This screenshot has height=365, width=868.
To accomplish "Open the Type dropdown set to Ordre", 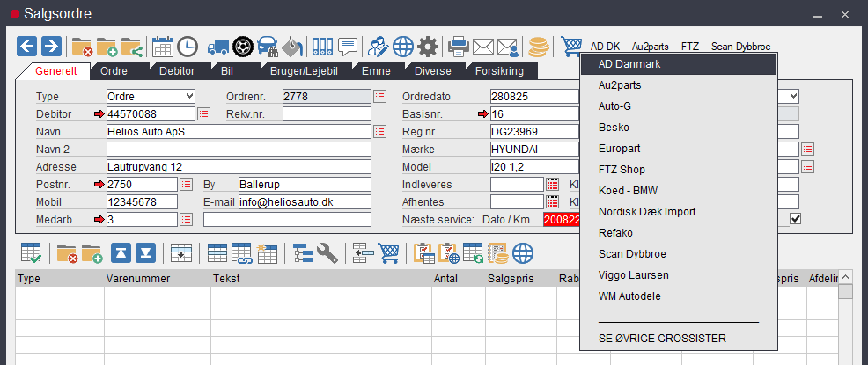I will point(151,96).
